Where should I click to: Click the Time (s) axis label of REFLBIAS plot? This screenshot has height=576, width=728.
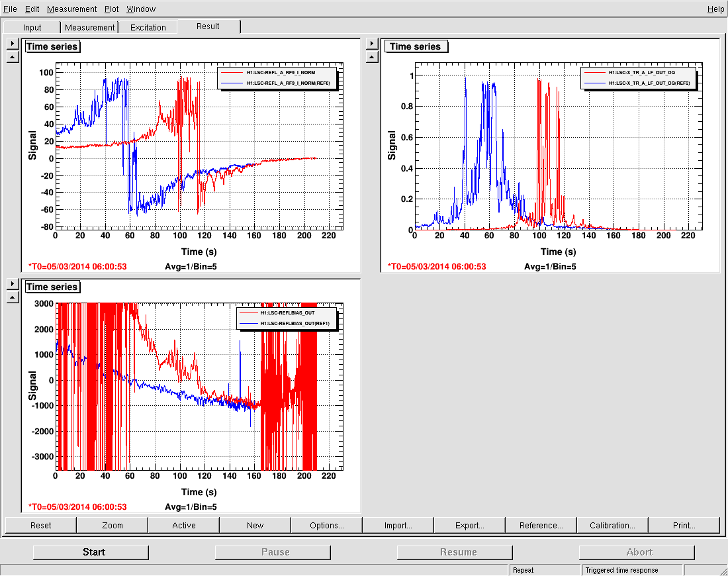coord(199,492)
